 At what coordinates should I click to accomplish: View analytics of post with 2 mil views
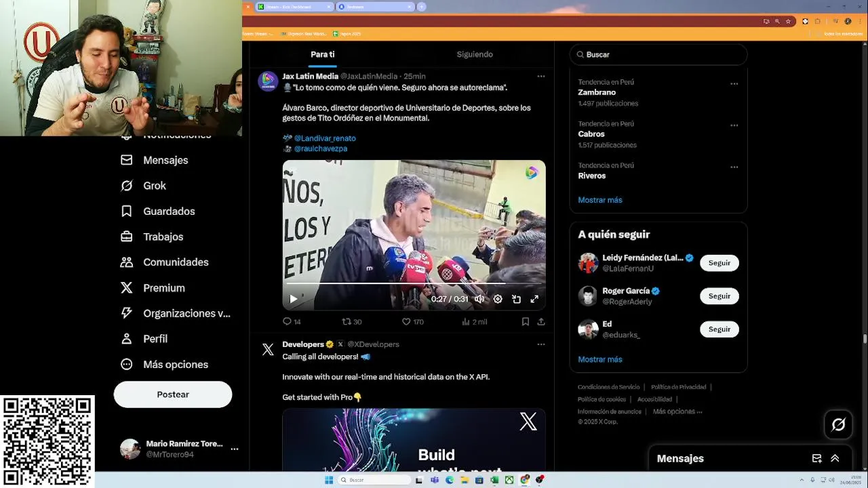pyautogui.click(x=474, y=322)
